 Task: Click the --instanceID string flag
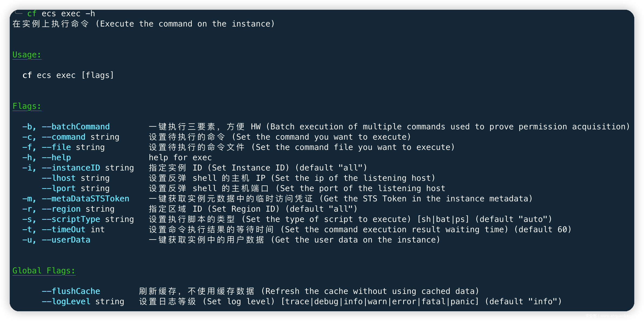88,168
